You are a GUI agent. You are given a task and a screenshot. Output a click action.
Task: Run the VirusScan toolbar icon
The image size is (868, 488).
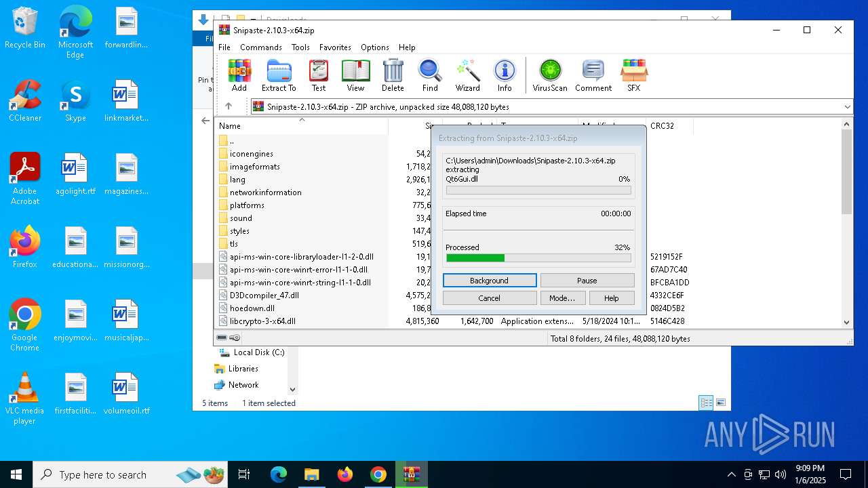(x=550, y=75)
